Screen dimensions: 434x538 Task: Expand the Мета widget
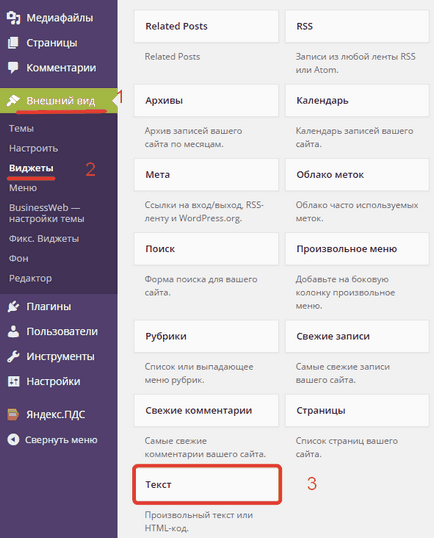pos(206,175)
